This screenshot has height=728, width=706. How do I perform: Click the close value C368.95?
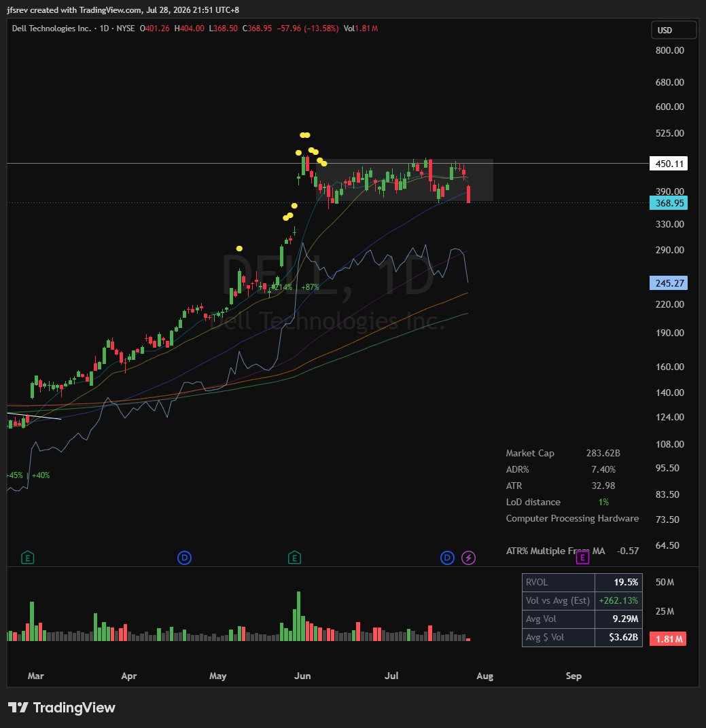click(257, 29)
